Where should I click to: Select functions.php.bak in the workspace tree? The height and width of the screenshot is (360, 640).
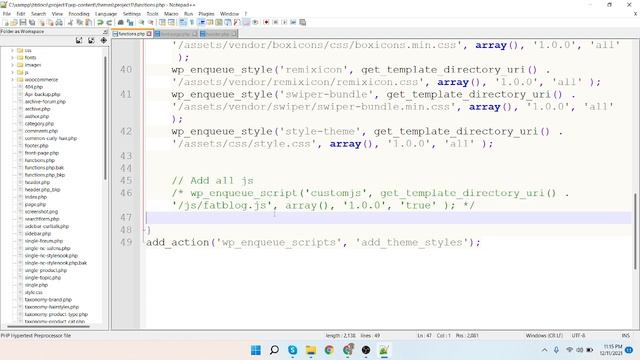(x=44, y=168)
